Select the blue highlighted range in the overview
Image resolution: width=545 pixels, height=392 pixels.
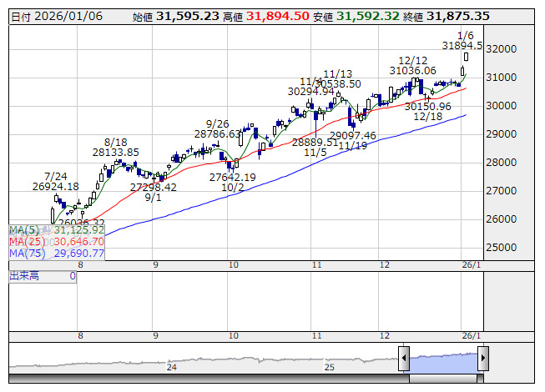(443, 362)
